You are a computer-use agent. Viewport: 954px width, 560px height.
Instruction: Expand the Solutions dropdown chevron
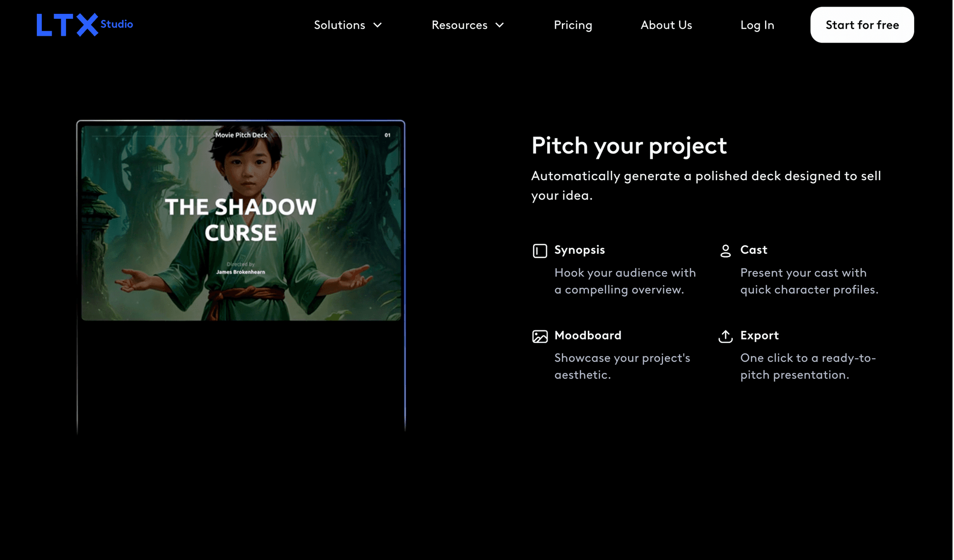378,25
